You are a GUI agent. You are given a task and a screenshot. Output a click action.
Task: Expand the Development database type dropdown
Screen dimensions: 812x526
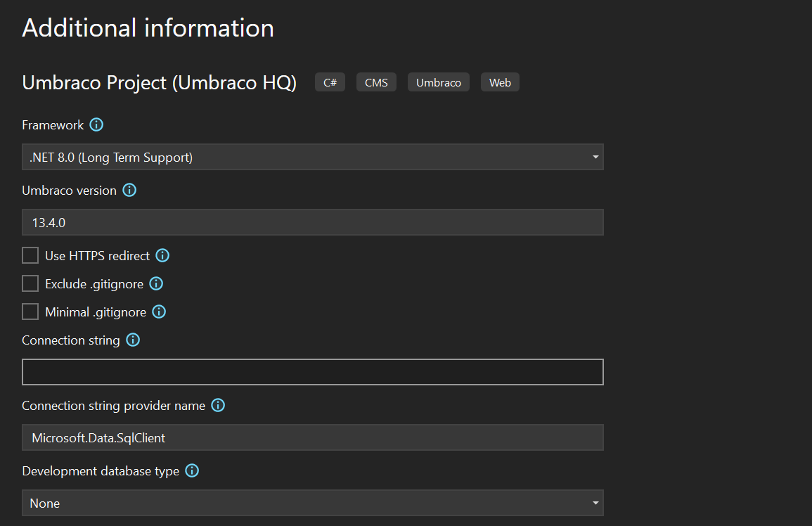[x=312, y=503]
